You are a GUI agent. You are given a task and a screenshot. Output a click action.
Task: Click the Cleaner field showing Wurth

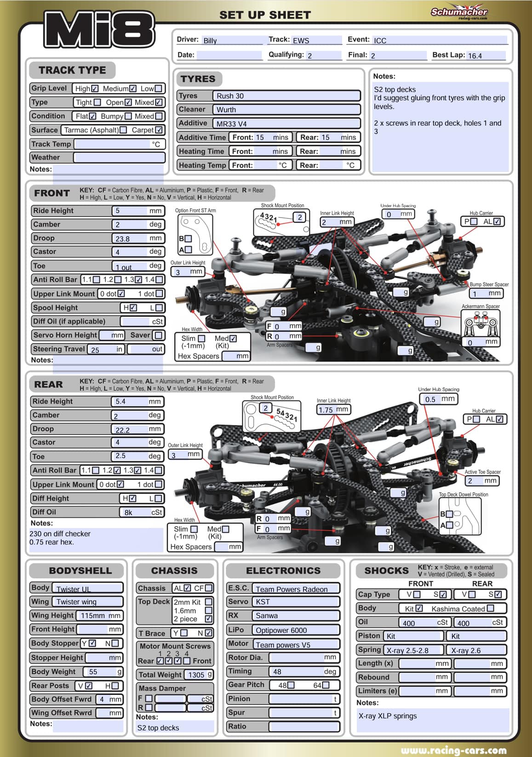[286, 109]
